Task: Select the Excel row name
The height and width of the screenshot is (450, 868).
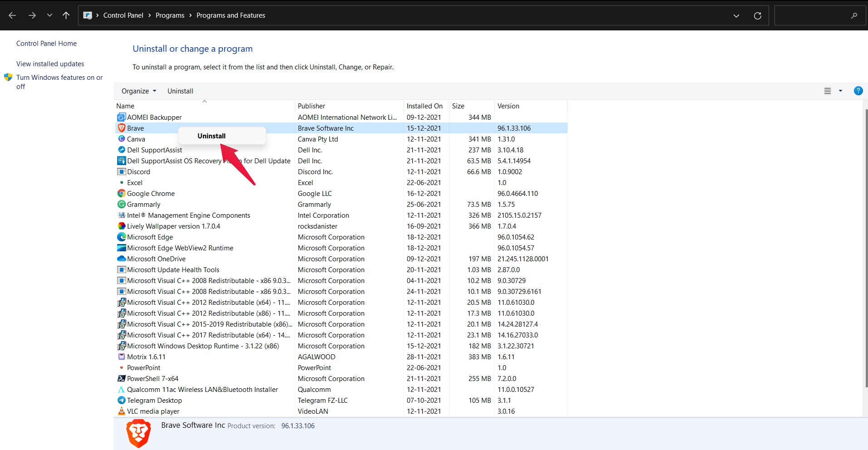Action: tap(134, 183)
